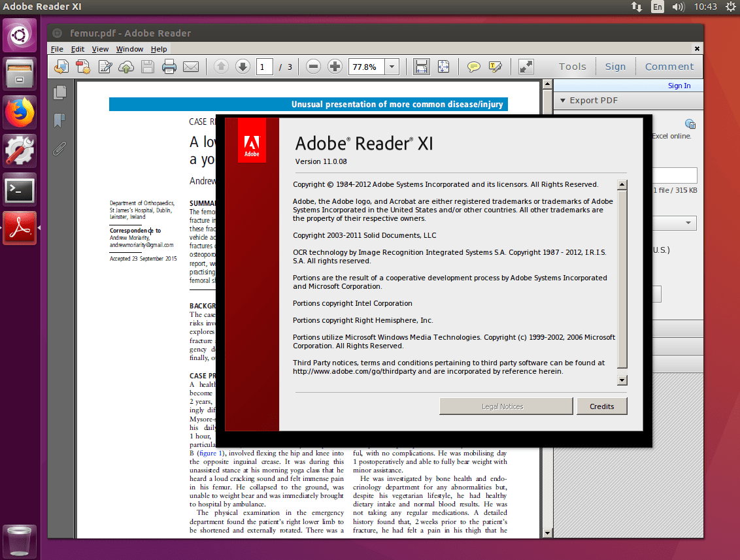Open the Sign pane tab
Image resolution: width=740 pixels, height=560 pixels.
[615, 67]
